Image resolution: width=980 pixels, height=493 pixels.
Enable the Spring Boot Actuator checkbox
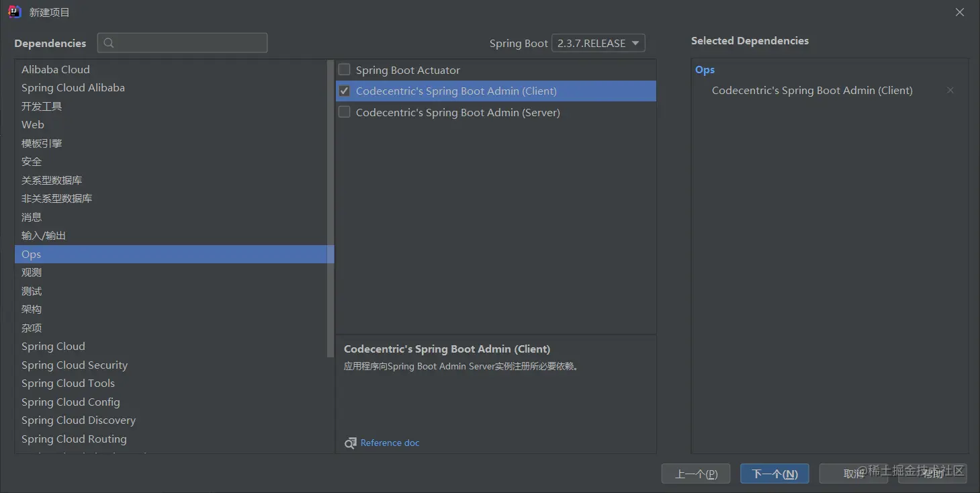tap(345, 69)
